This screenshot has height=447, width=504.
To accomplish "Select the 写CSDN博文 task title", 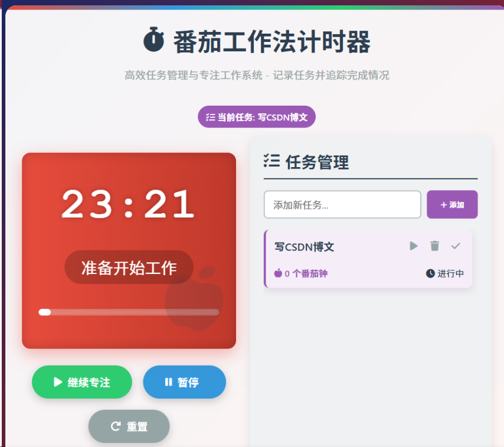I will (304, 247).
